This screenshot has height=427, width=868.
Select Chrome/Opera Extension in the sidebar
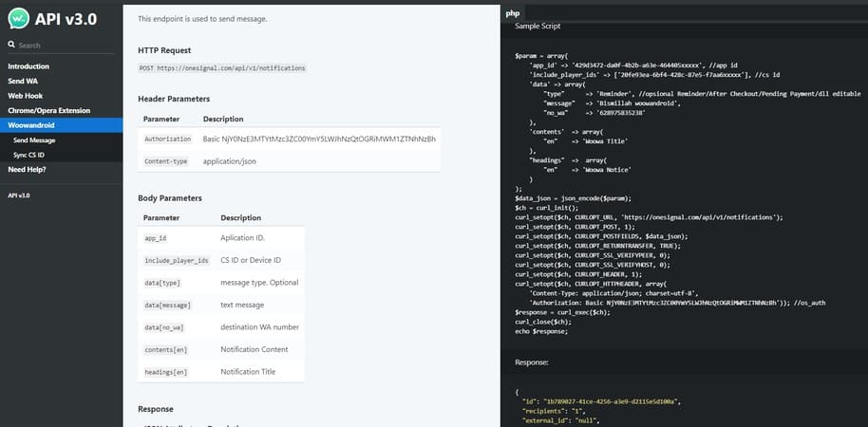48,110
